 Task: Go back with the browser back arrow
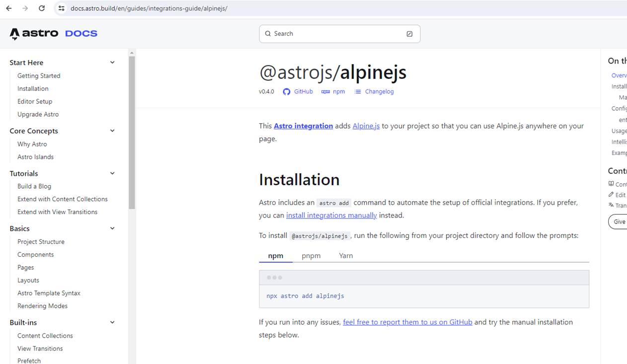pyautogui.click(x=9, y=8)
